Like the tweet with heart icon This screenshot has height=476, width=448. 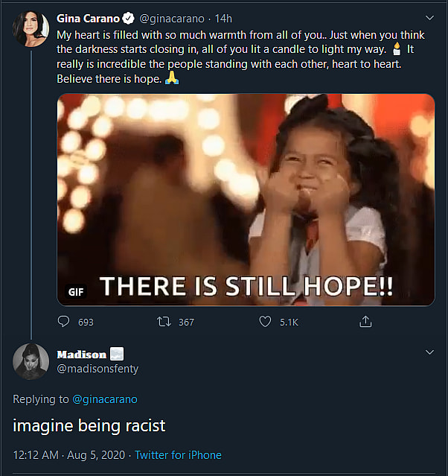click(x=265, y=322)
